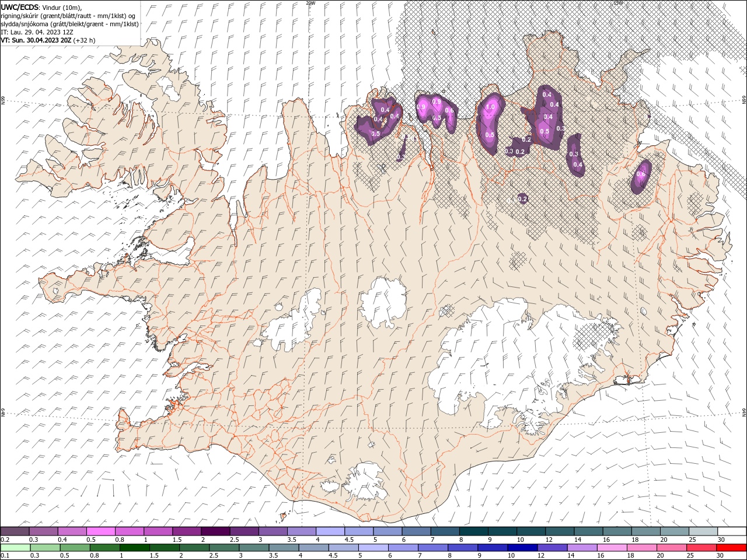Image resolution: width=747 pixels, height=560 pixels.
Task: Select the deep blue swatch above lower-bar label 10
Action: coord(522,548)
